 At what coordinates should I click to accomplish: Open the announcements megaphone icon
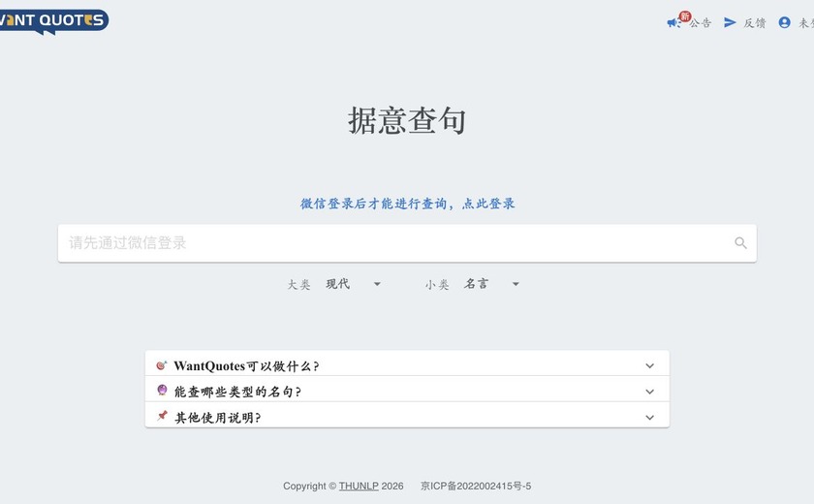(673, 22)
